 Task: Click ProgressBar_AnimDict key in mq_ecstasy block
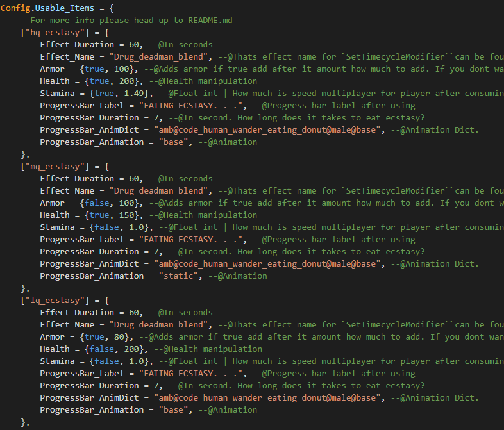tap(89, 264)
